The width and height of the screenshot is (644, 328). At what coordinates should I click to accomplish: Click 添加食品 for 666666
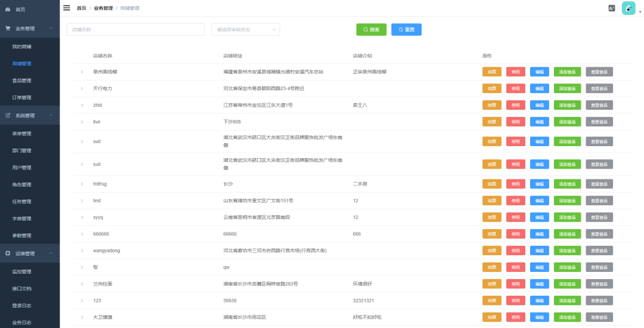[x=567, y=234]
